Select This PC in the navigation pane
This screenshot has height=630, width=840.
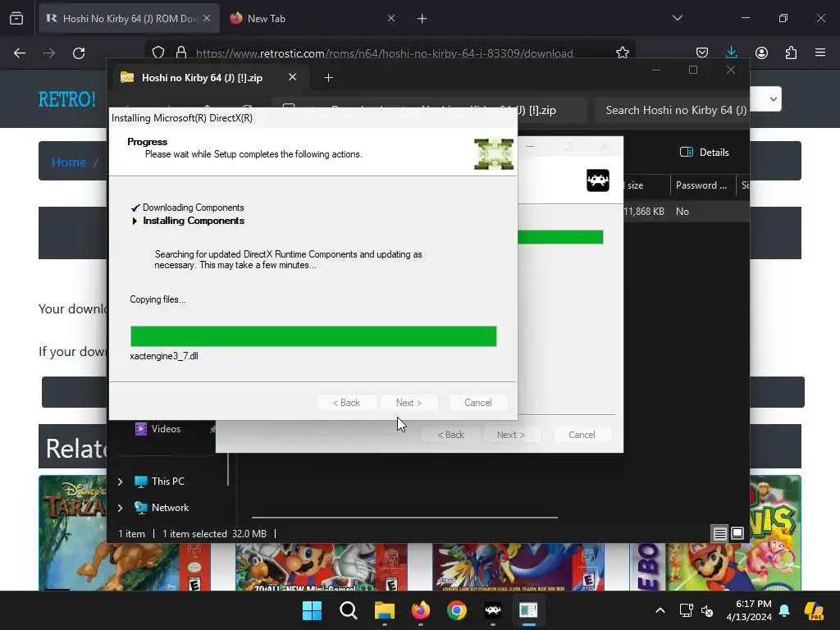pos(167,481)
